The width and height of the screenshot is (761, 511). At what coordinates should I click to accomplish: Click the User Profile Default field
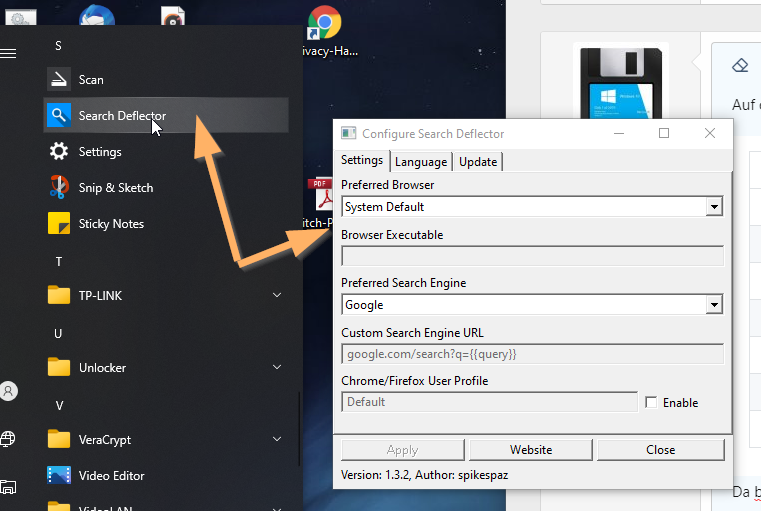point(489,402)
